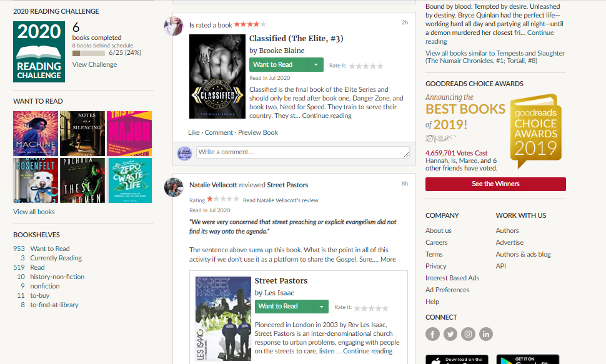Image resolution: width=606 pixels, height=364 pixels.
Task: Open the About us page
Action: [439, 230]
